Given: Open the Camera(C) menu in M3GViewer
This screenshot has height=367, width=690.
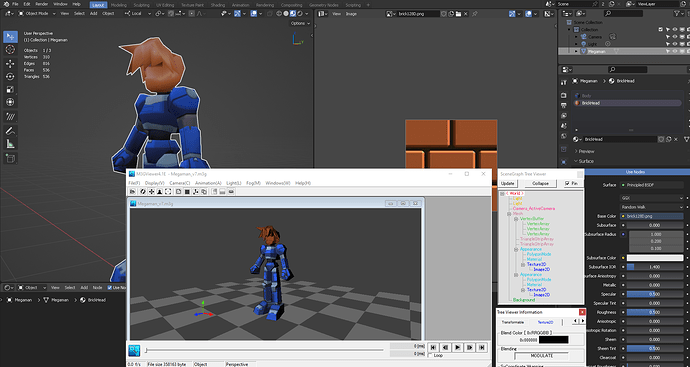Looking at the screenshot, I should 180,183.
